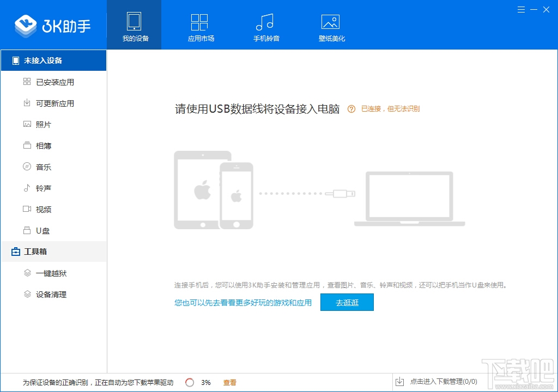Click the device icon beside 未接入设备
Viewport: 558px width, 392px height.
(x=16, y=61)
